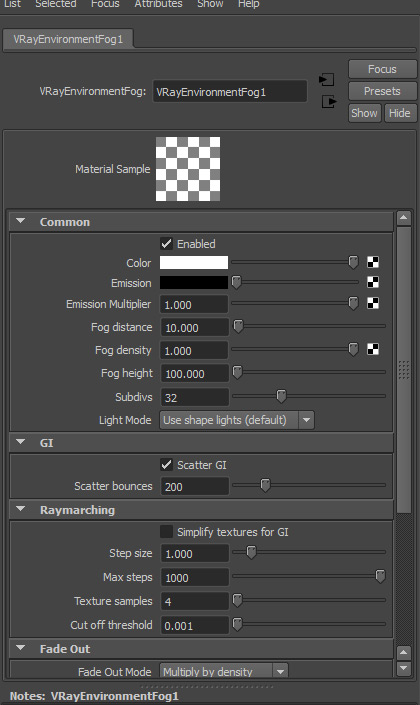Image resolution: width=420 pixels, height=705 pixels.
Task: Disable the Enabled checkbox
Action: [166, 244]
